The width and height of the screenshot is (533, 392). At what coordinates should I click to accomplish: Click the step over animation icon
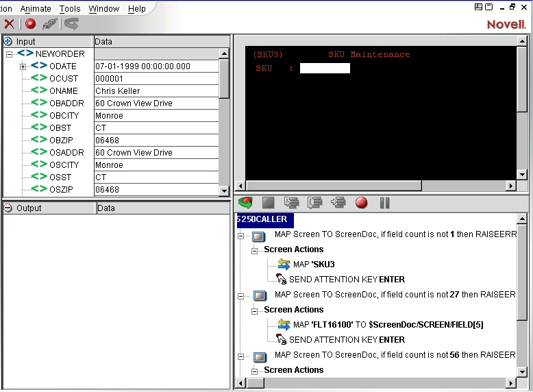tap(314, 203)
